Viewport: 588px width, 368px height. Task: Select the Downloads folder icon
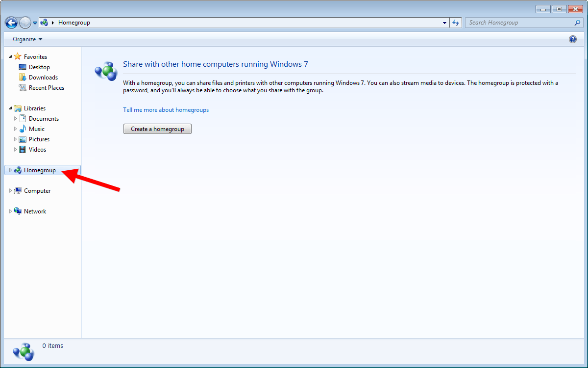[24, 77]
